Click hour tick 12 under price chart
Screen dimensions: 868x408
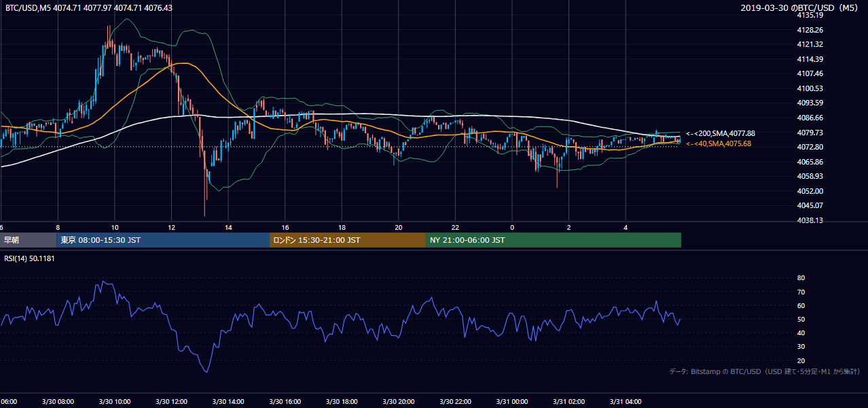pos(172,228)
